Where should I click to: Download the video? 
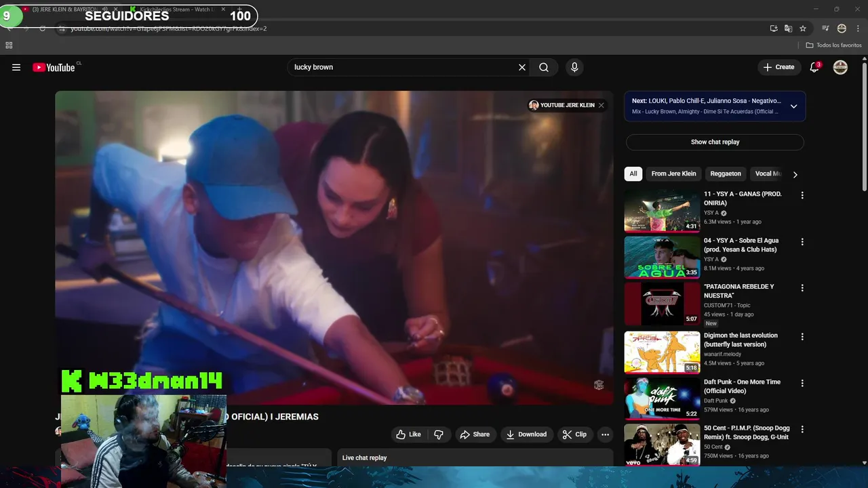(x=526, y=434)
